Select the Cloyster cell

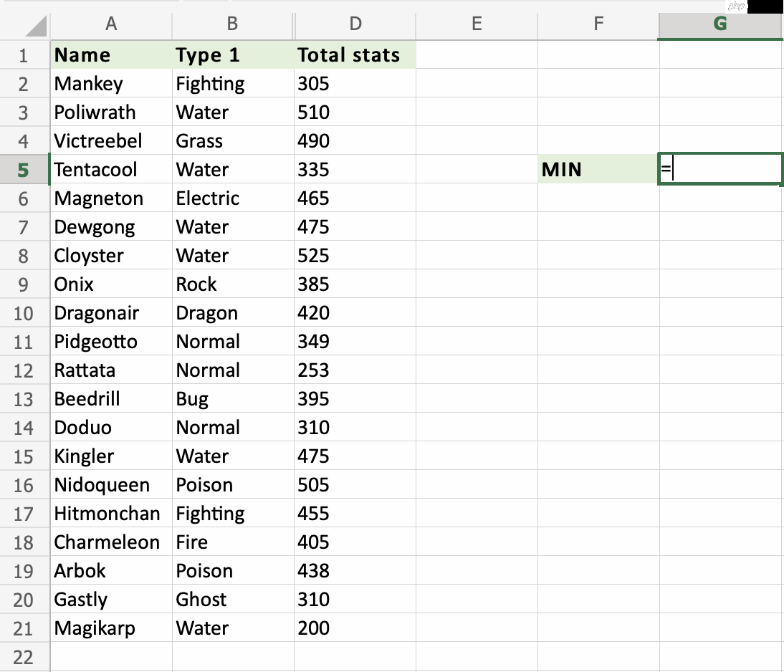coord(111,256)
